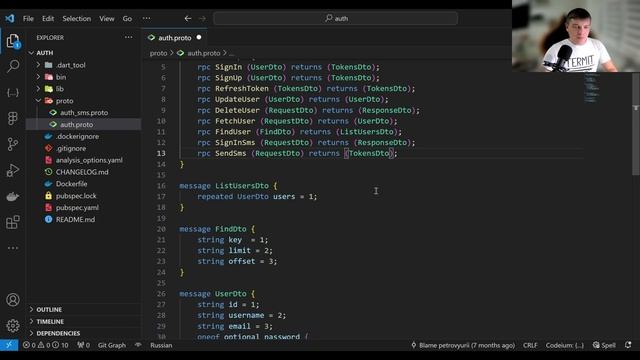The image size is (640, 360).
Task: Show errors and warnings in status bar
Action: click(46, 345)
